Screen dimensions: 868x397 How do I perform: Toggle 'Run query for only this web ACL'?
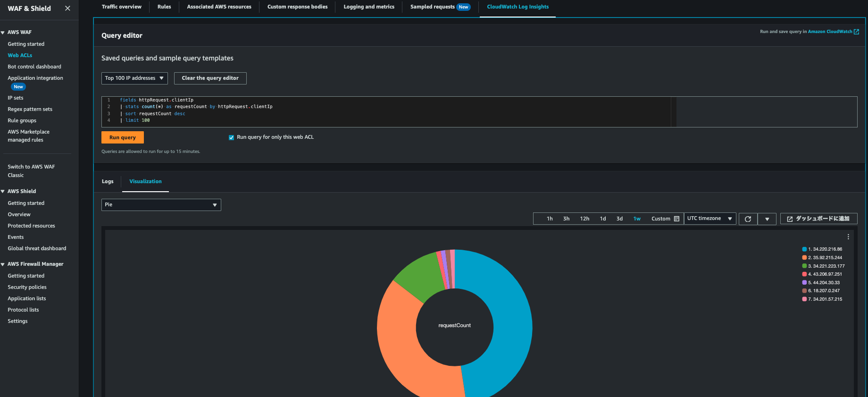point(231,137)
